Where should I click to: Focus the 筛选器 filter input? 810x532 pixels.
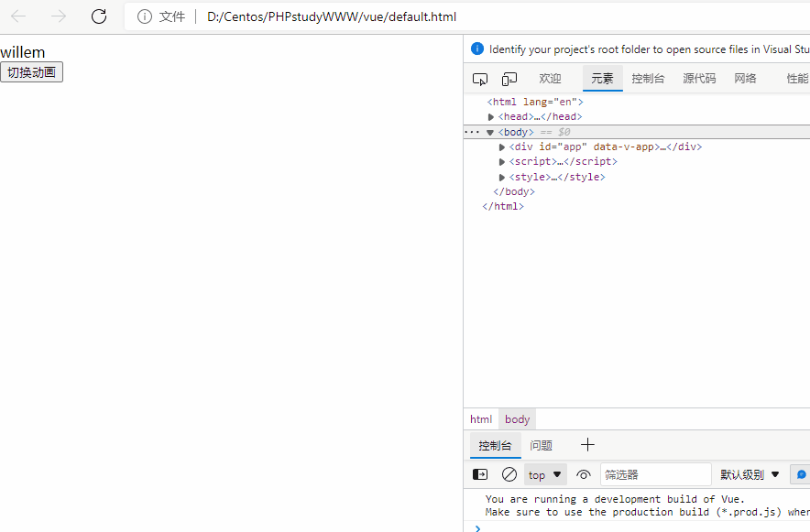[x=655, y=474]
